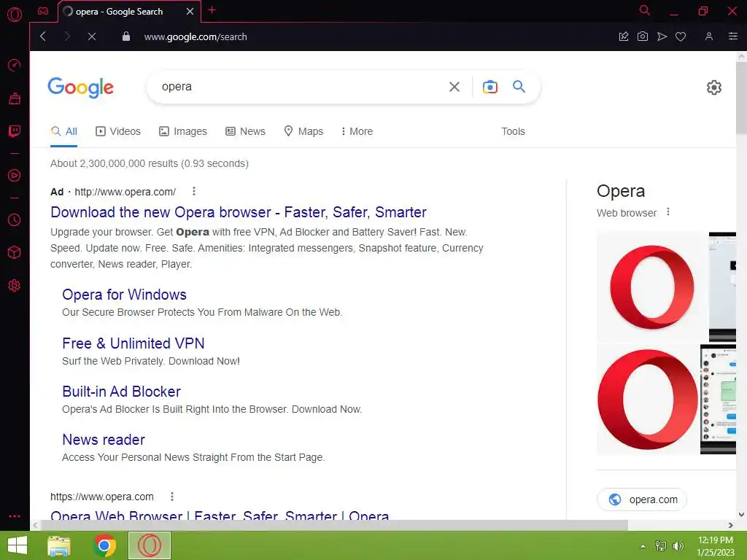
Task: Search by image with camera icon
Action: 489,87
